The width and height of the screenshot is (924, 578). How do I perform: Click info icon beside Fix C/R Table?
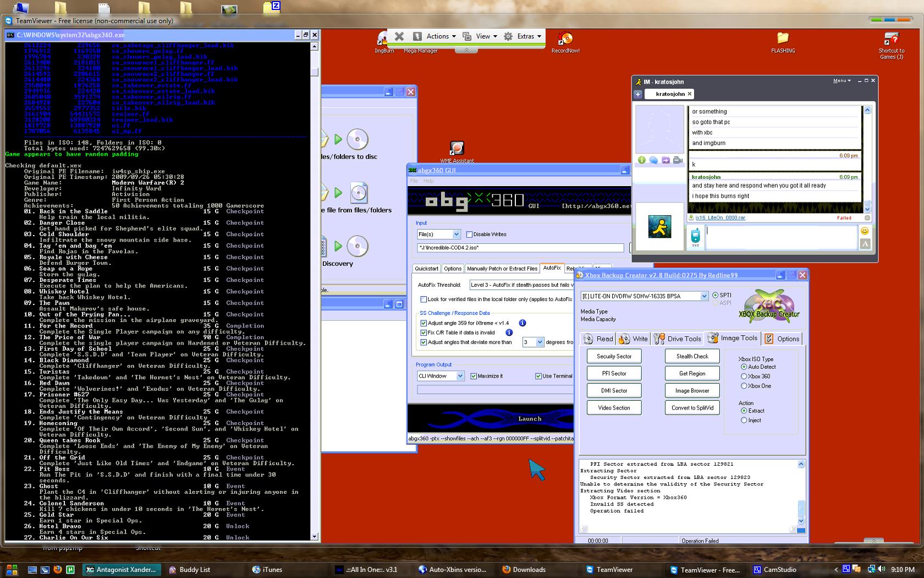pos(509,332)
